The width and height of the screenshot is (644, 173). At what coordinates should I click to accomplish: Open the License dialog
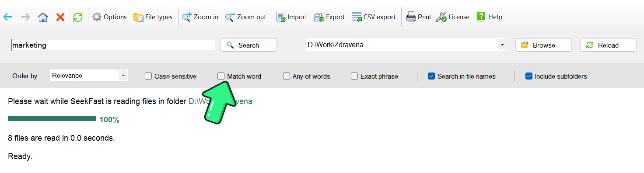[453, 17]
